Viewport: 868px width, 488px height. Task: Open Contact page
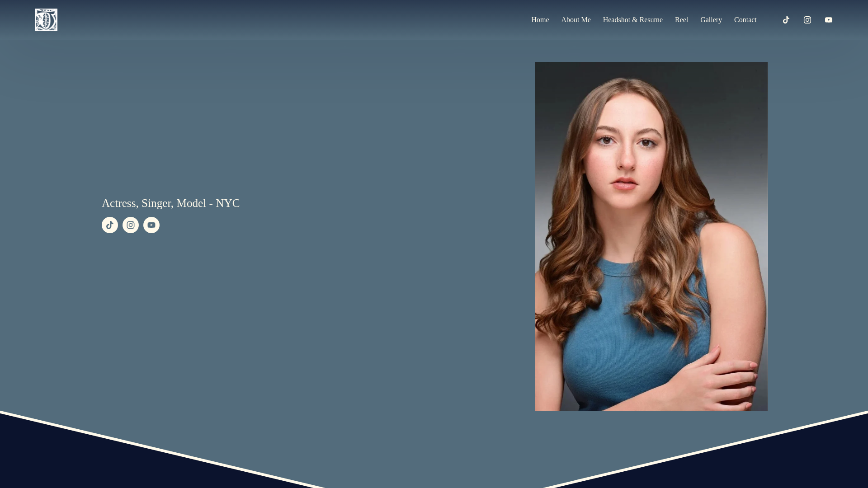click(745, 20)
